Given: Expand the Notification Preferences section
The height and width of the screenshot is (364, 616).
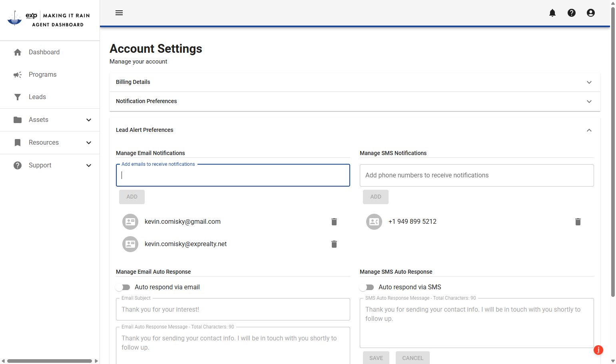Looking at the screenshot, I should (355, 101).
